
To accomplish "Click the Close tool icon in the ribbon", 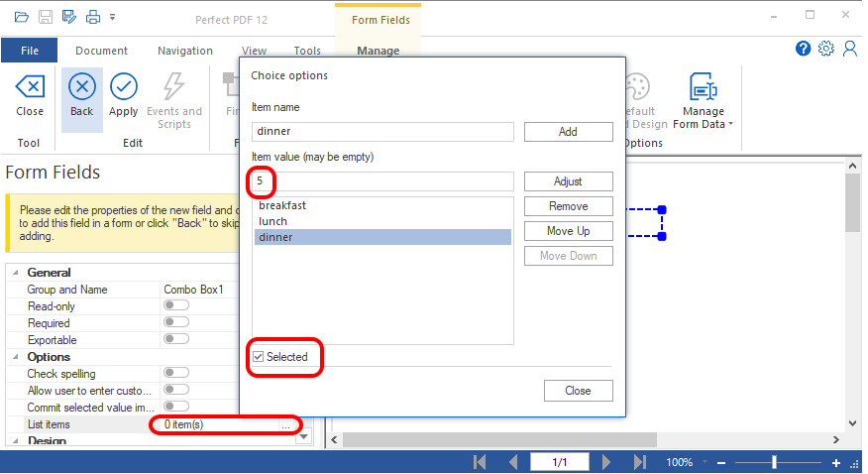I will [30, 87].
